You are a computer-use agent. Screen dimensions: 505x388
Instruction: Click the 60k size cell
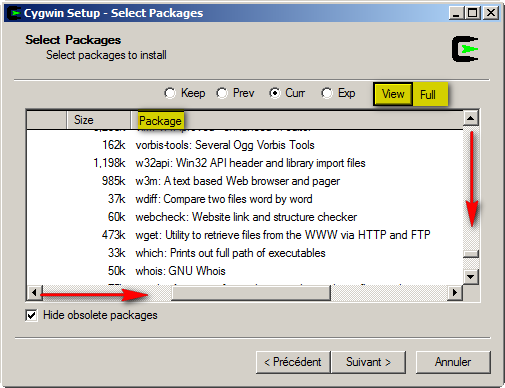tap(117, 217)
